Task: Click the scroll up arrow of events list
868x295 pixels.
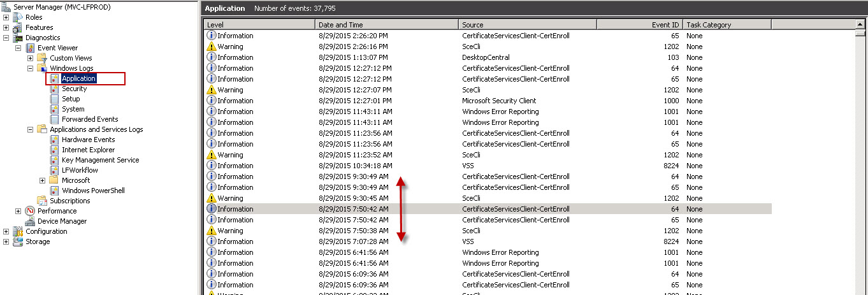Action: (860, 25)
